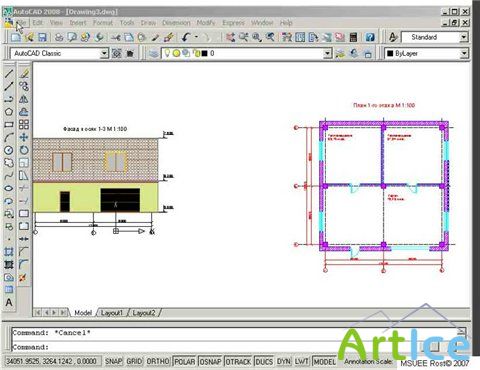480x370 pixels.
Task: Choose the Revision Cloud tool
Action: (9, 163)
